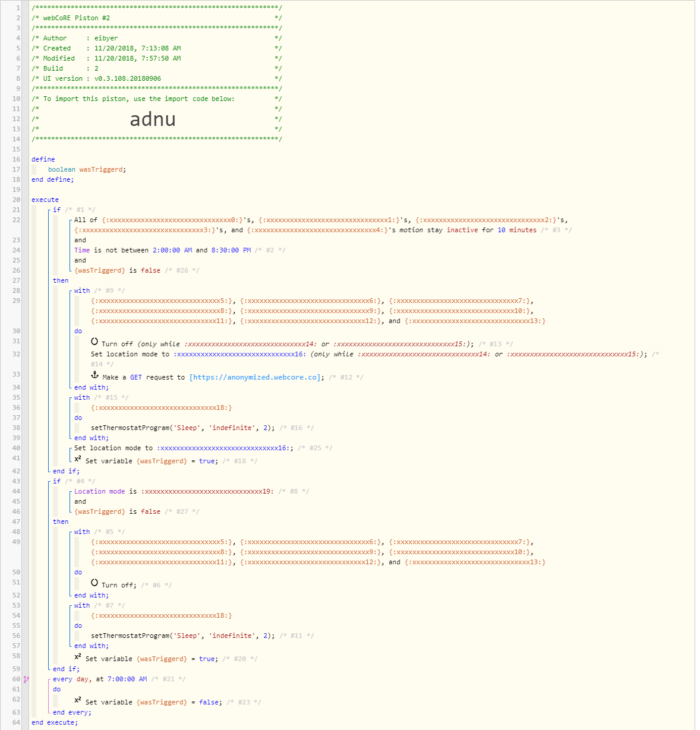
Task: Click the x² variable icon on line 41
Action: 78,459
